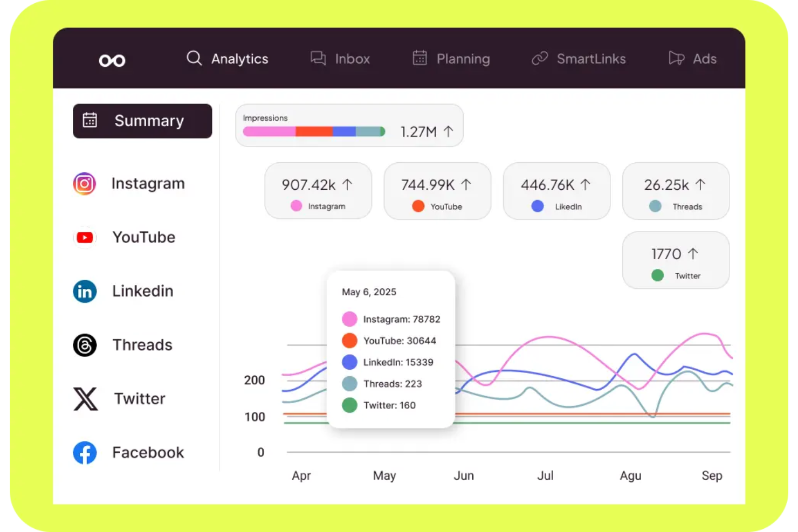Click the blue dot on the LikedIn card
Screen dimensions: 798x532
point(537,206)
